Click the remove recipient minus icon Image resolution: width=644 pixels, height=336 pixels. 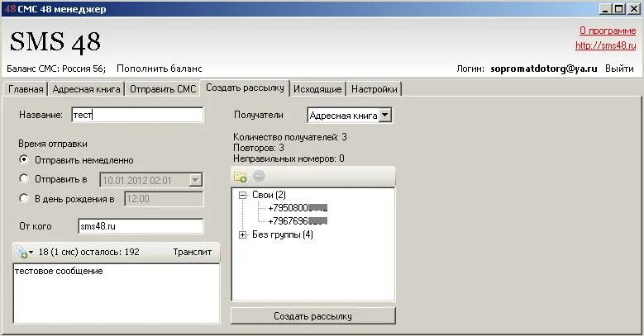point(258,176)
